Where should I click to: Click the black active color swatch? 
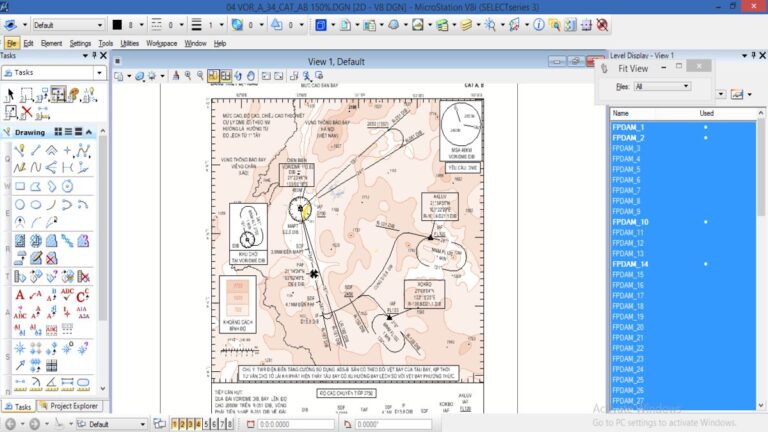[x=117, y=25]
